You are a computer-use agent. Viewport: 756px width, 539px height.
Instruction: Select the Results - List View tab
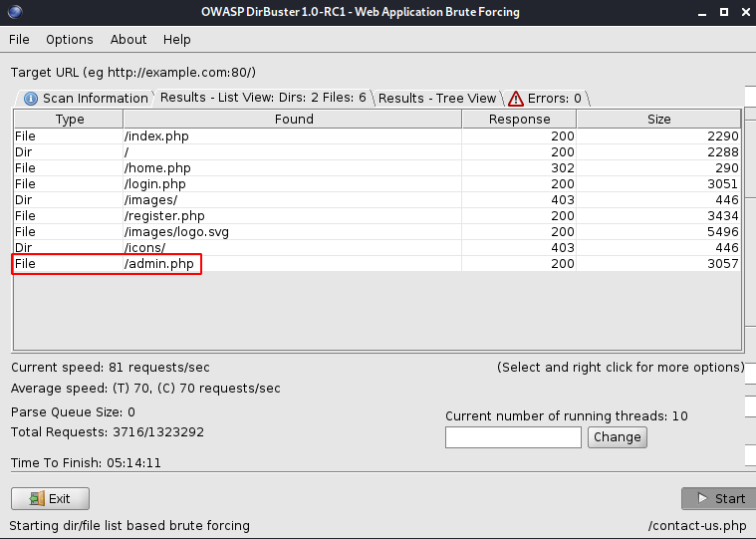point(263,98)
